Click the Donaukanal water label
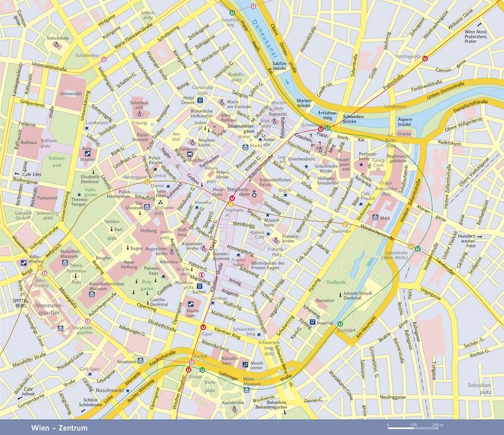This screenshot has height=435, width=504. pyautogui.click(x=263, y=36)
